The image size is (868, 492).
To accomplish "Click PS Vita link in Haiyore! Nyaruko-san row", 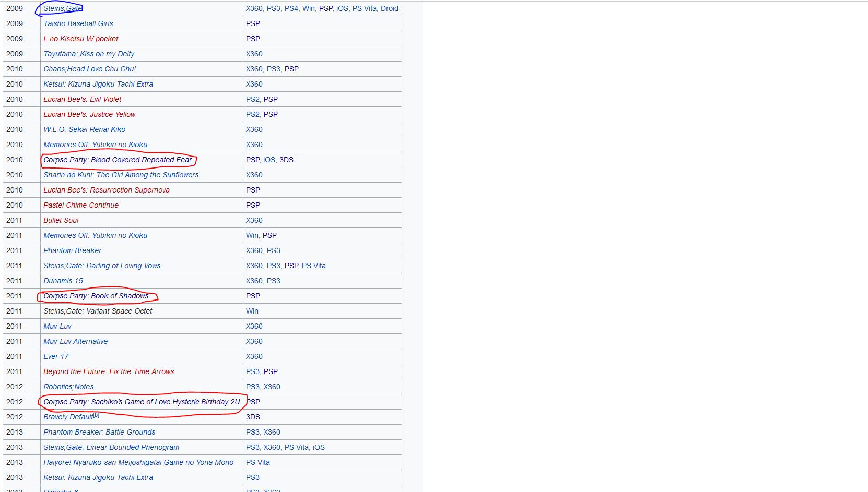I will pyautogui.click(x=258, y=462).
